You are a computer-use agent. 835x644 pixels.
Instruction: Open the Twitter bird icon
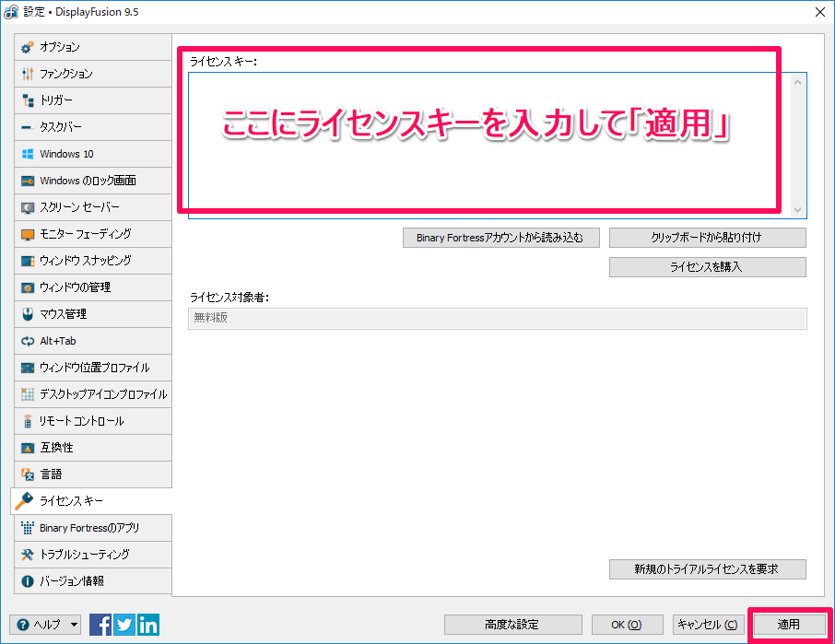click(124, 625)
